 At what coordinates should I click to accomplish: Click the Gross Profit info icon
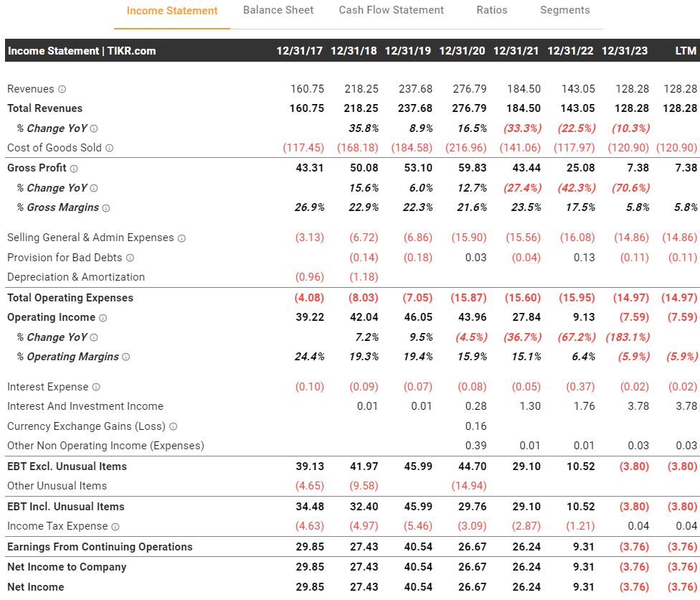click(x=74, y=168)
